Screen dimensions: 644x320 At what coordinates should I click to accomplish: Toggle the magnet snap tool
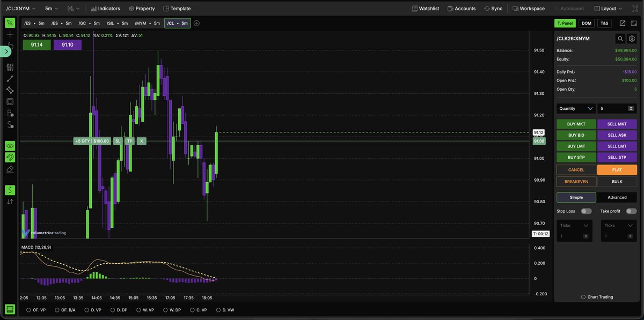(10, 157)
